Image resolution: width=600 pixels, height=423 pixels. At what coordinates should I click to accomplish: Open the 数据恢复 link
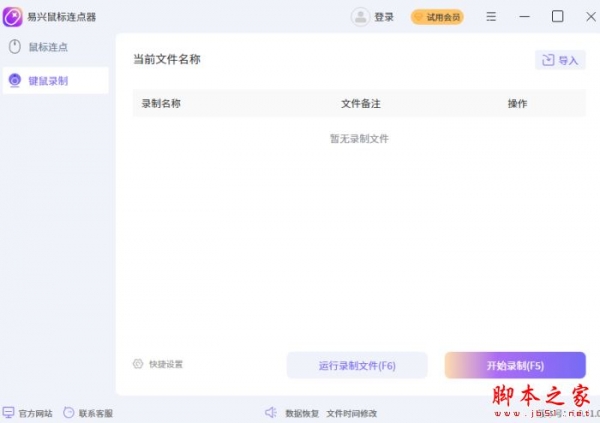coord(302,413)
